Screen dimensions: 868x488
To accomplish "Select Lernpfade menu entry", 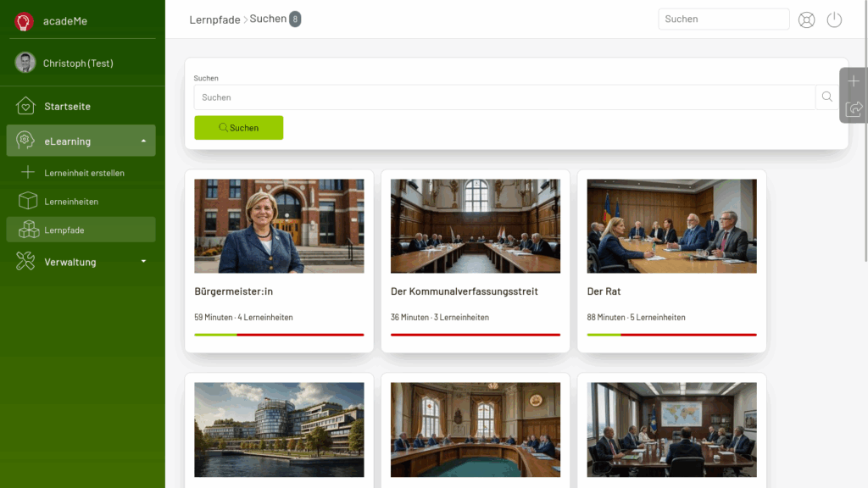I will [81, 230].
